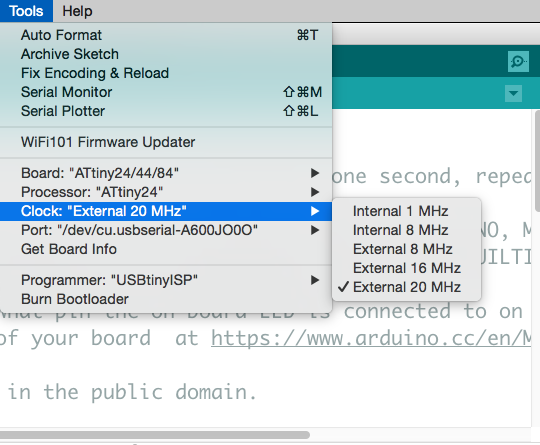Click Burn Bootloader
Image resolution: width=540 pixels, height=445 pixels.
(166, 299)
